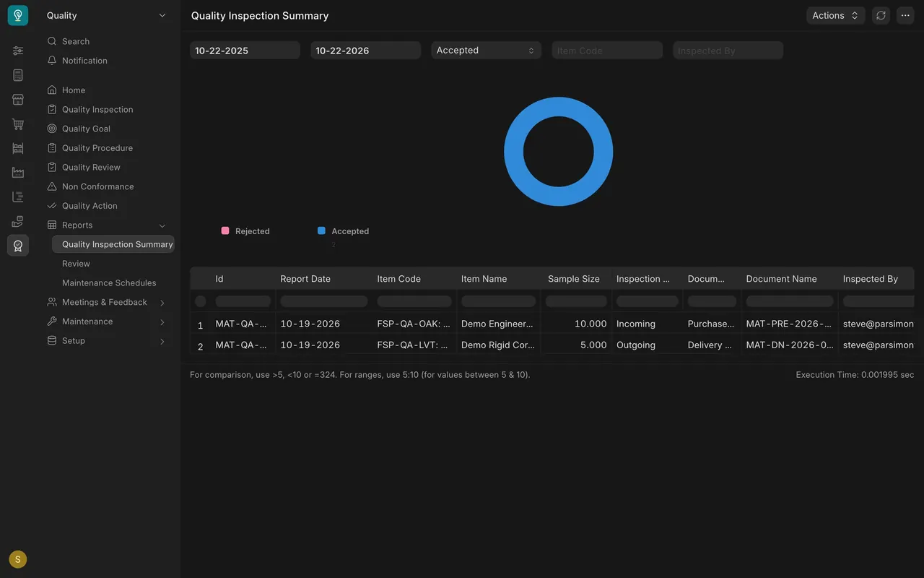Expand the Quality workspace switcher
The image size is (924, 578).
coord(107,15)
